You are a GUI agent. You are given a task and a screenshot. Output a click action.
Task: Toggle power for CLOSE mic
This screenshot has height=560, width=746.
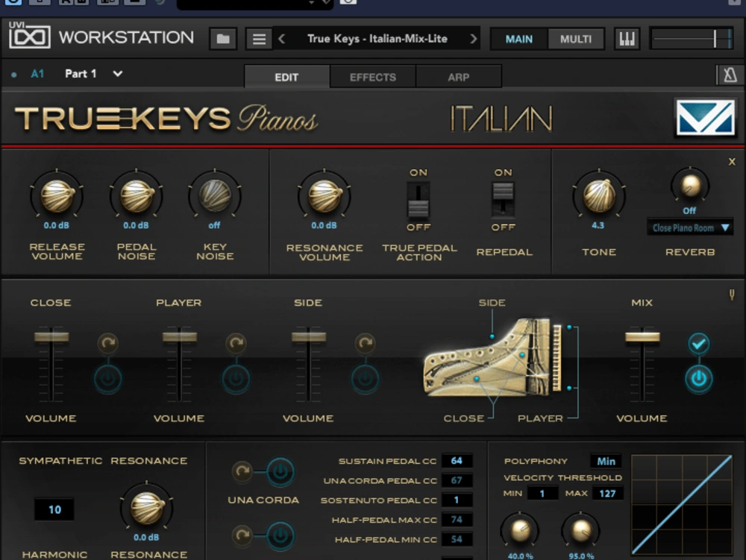pyautogui.click(x=108, y=379)
